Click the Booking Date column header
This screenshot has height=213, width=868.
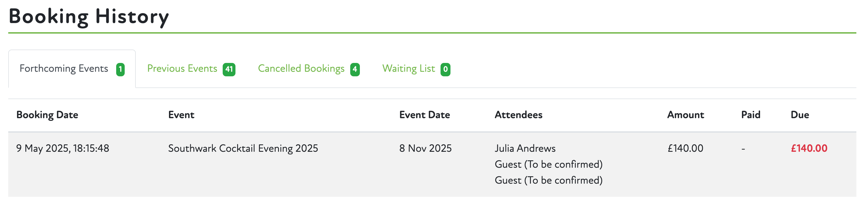(47, 115)
